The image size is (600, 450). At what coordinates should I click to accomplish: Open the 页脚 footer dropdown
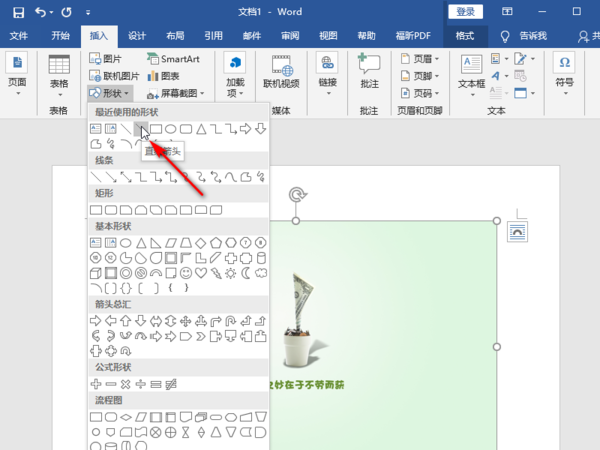pos(420,76)
